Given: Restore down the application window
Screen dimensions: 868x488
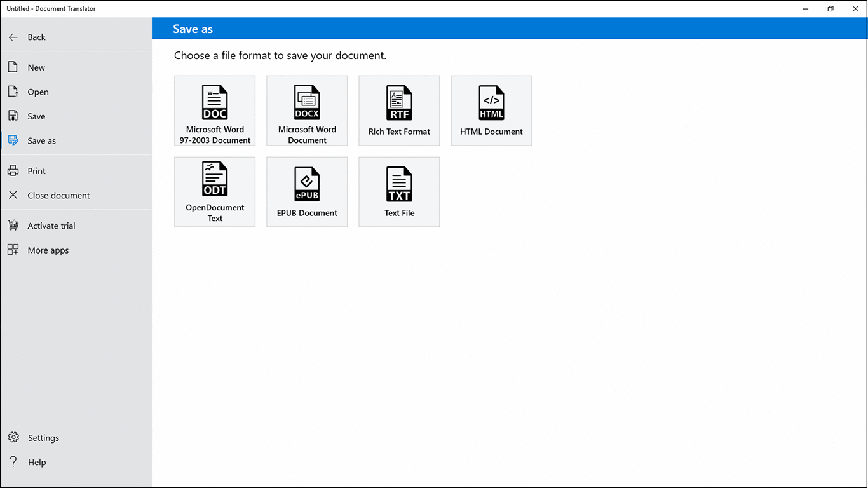Looking at the screenshot, I should coord(830,8).
